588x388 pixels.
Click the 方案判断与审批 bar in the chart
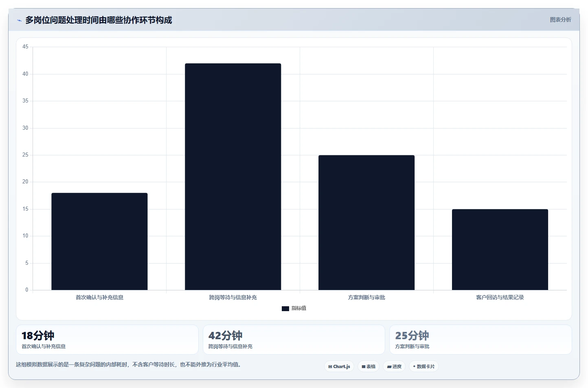[366, 222]
